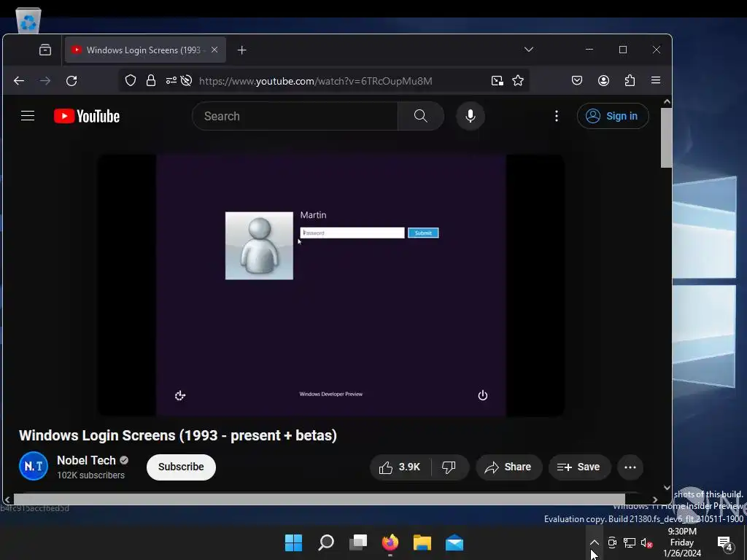Reload the current YouTube page

click(71, 81)
